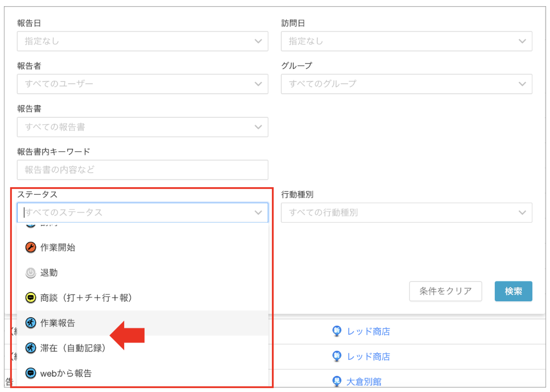
Task: Select 滞在（自動記録）option
Action: (142, 348)
